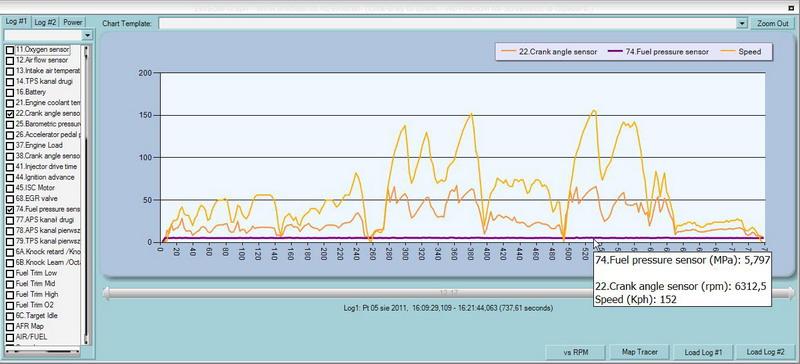Tick the 16.Battery checkbox
The image size is (800, 364).
[10, 92]
